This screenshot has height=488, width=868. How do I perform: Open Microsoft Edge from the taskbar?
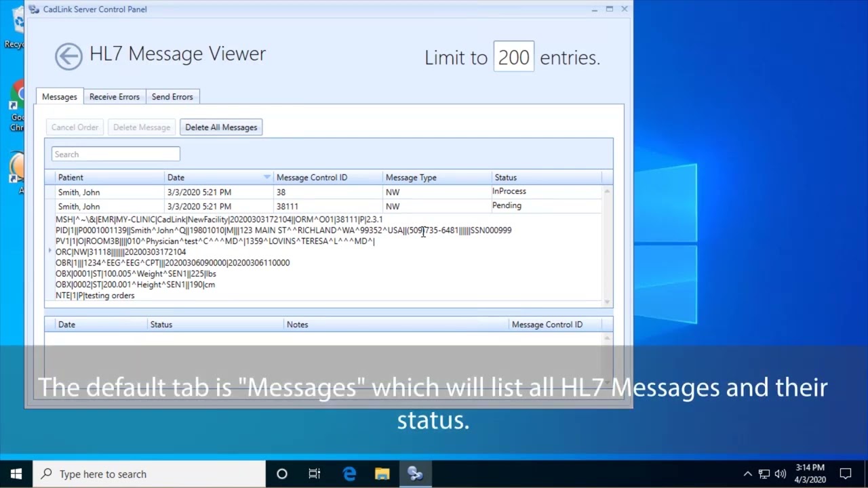click(349, 474)
